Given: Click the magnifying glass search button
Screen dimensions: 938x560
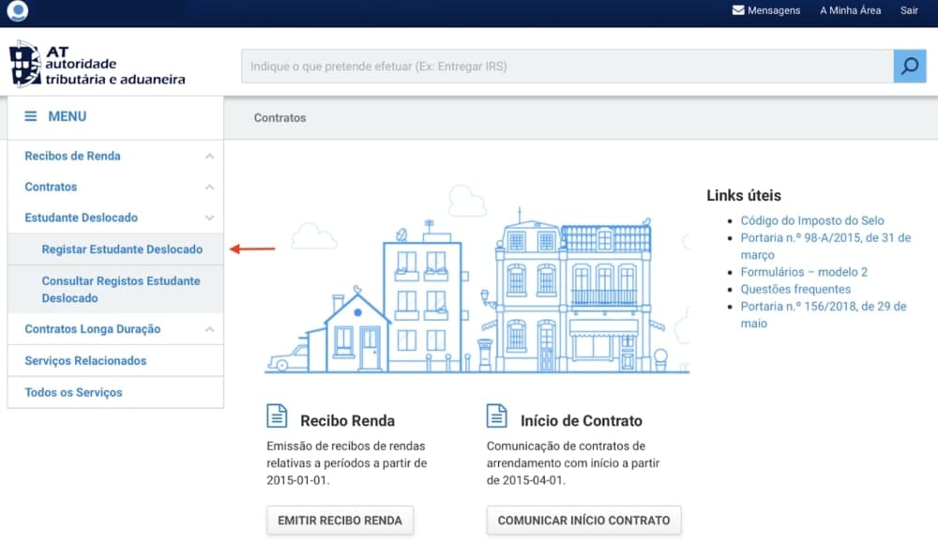Looking at the screenshot, I should coord(909,67).
